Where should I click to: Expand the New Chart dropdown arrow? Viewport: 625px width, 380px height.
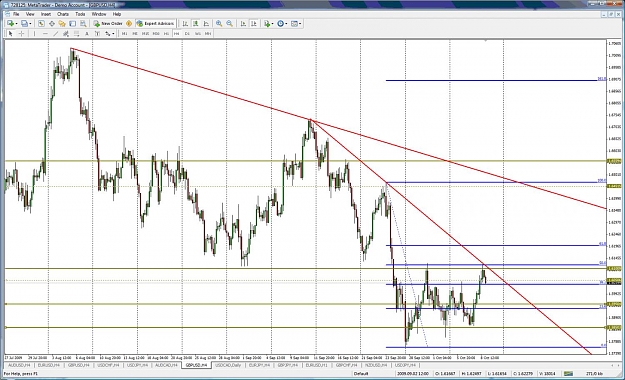coord(16,24)
